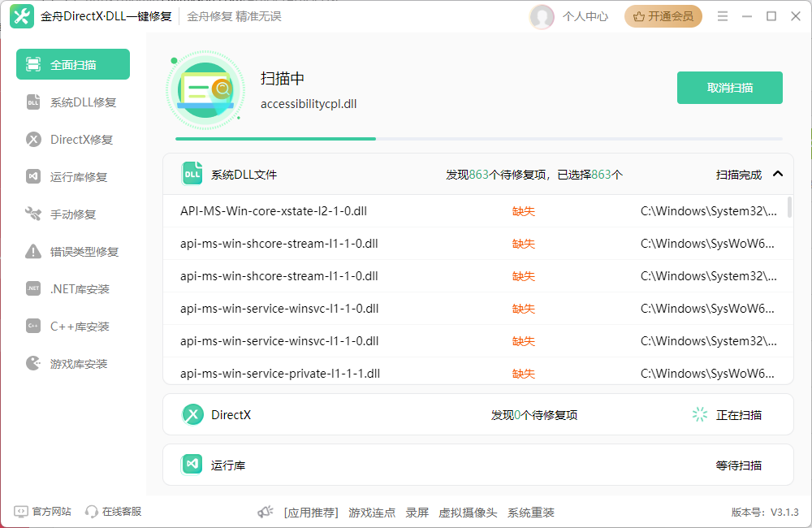Open the 系统重装 recommended app
Image resolution: width=812 pixels, height=528 pixels.
tap(531, 513)
